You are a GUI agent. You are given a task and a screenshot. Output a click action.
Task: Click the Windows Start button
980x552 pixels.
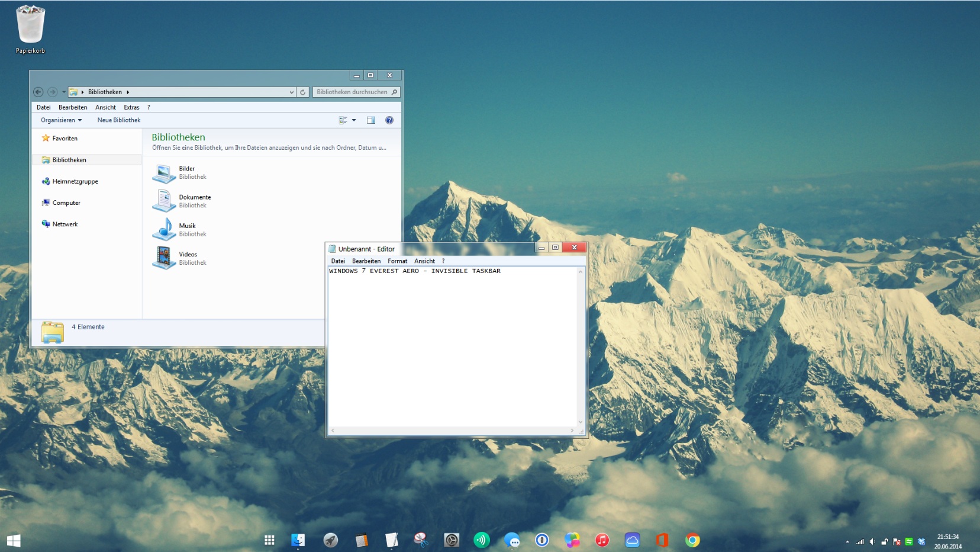(x=14, y=540)
